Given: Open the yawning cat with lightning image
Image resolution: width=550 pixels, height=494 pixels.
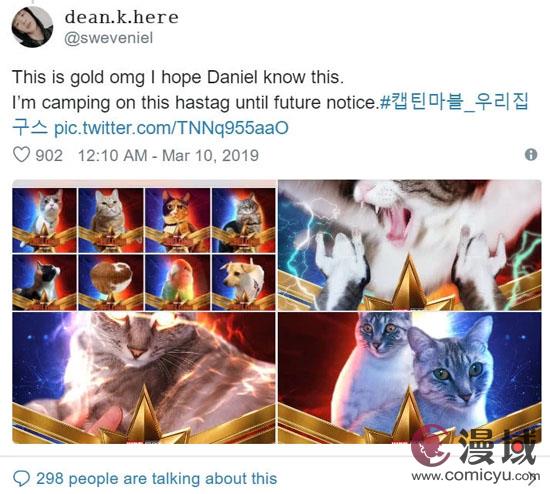Looking at the screenshot, I should coord(409,246).
